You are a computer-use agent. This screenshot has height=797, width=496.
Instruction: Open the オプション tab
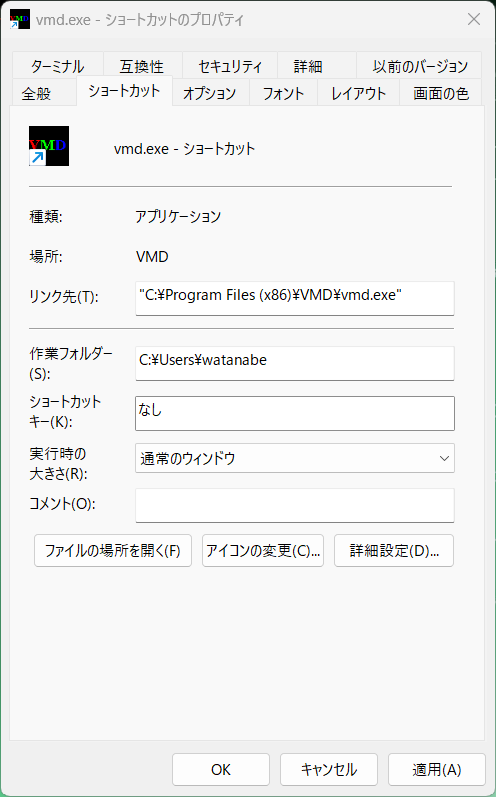pos(209,93)
